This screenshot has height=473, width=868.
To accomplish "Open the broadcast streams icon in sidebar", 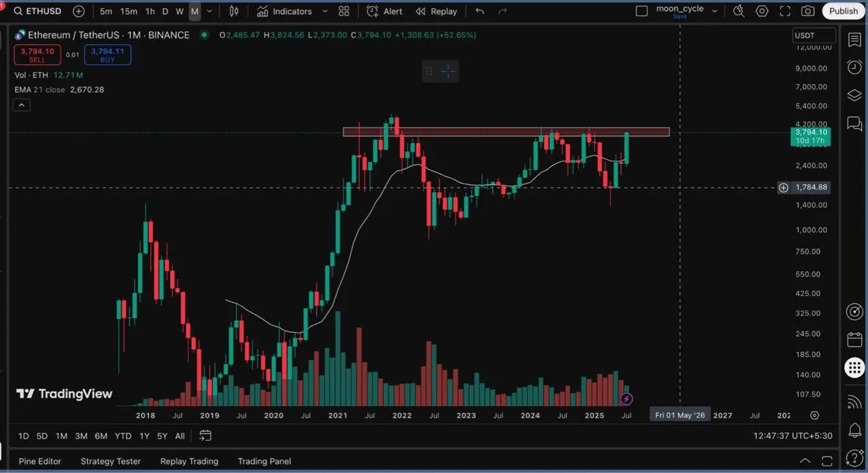I will 854,403.
